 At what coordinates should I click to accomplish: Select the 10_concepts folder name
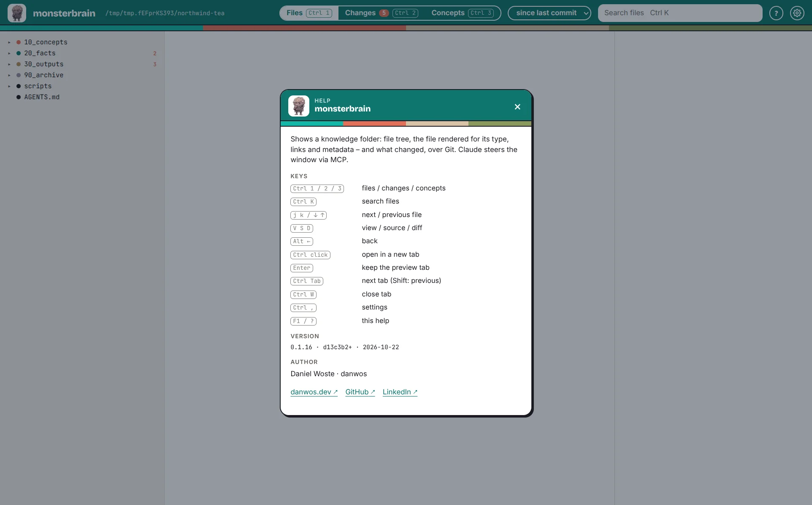click(x=46, y=42)
